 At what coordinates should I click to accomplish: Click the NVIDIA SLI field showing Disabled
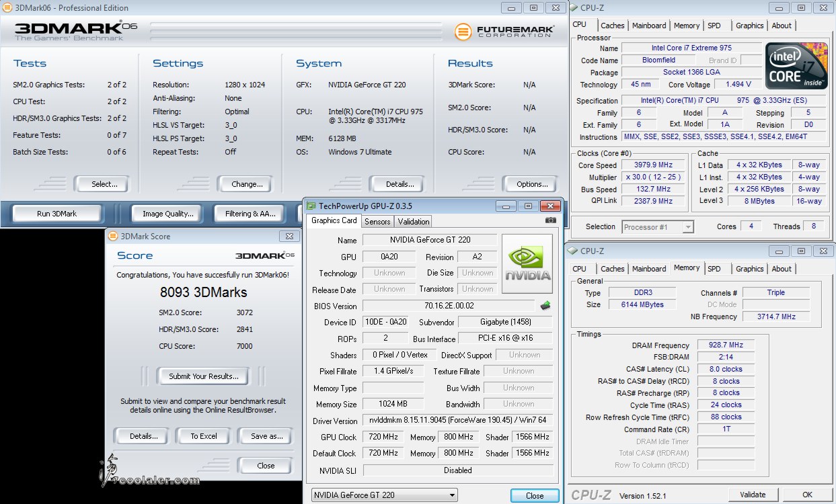click(458, 470)
